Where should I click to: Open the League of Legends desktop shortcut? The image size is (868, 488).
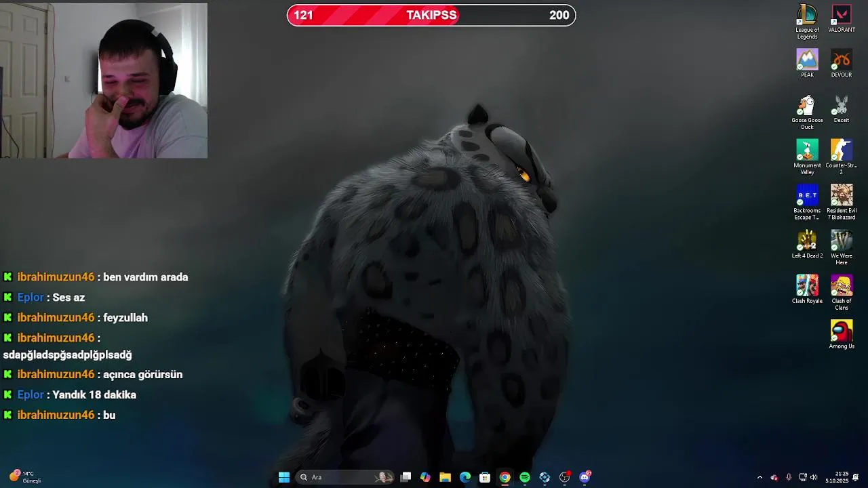click(x=807, y=22)
